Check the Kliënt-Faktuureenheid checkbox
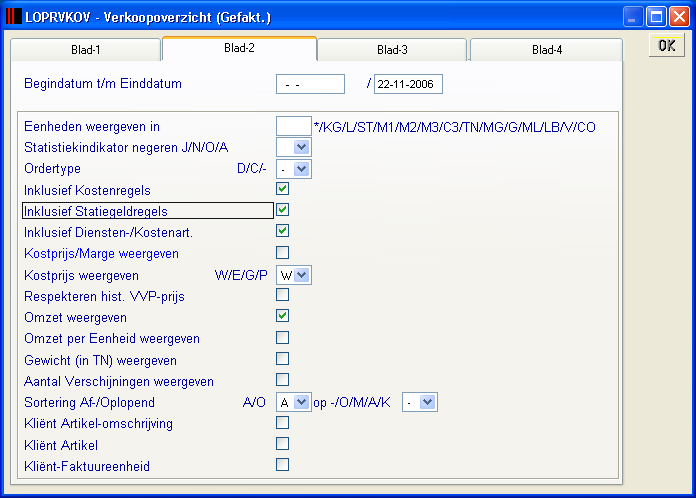Image resolution: width=696 pixels, height=498 pixels. pyautogui.click(x=282, y=465)
